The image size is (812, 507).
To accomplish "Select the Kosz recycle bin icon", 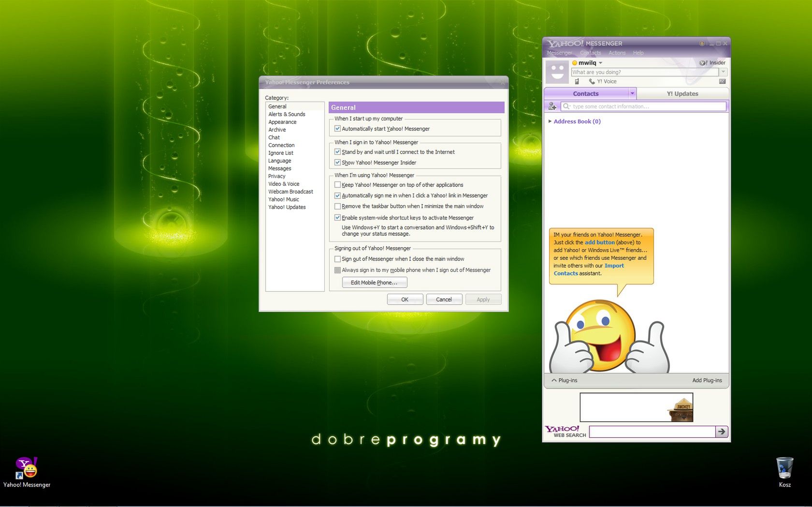I will (x=784, y=472).
